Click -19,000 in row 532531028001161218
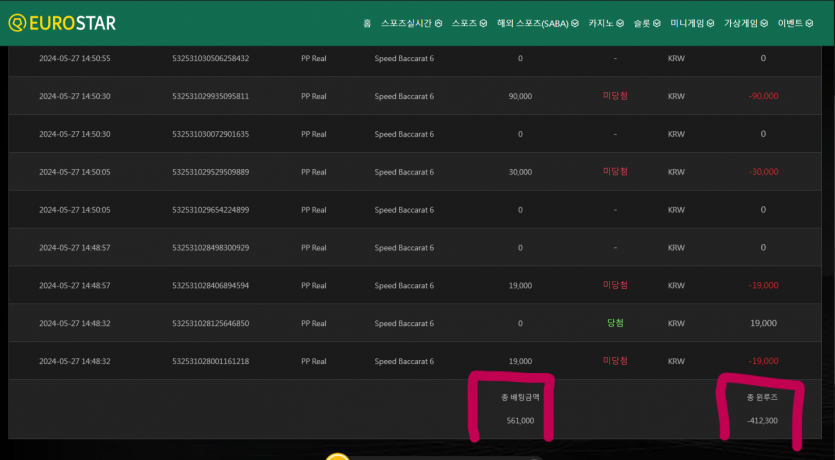This screenshot has height=460, width=835. pos(763,361)
